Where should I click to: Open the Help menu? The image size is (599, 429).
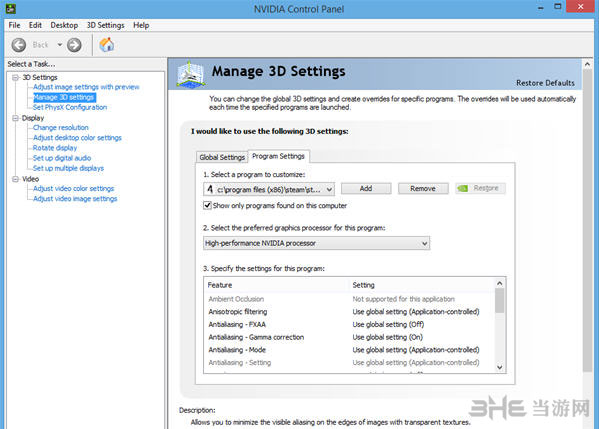click(141, 25)
